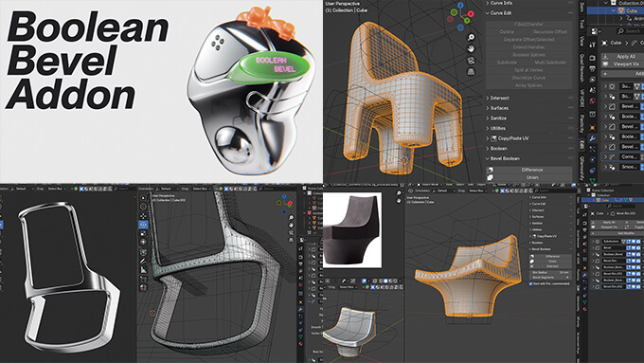Toggle the perspective/orthographic grid icon beside orange chair
The width and height of the screenshot is (644, 363).
pos(471,71)
